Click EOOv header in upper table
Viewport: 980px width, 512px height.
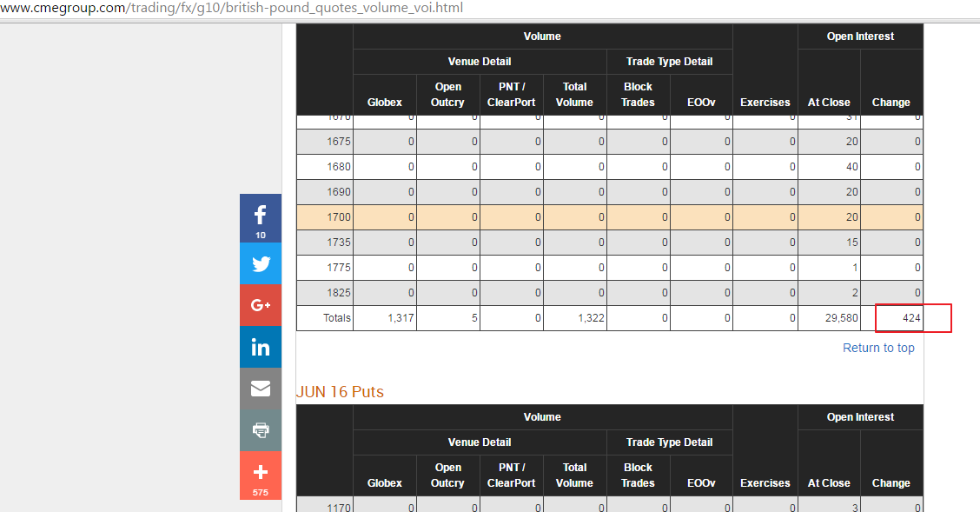tap(700, 102)
